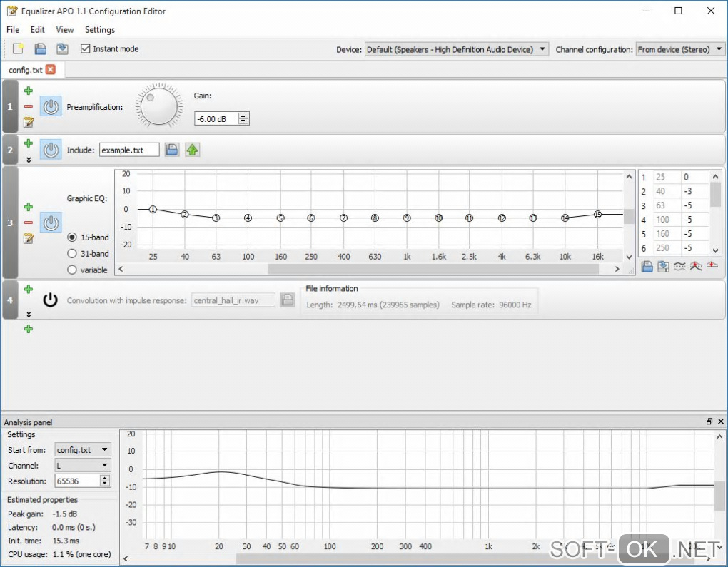Open the Edit menu

[37, 30]
